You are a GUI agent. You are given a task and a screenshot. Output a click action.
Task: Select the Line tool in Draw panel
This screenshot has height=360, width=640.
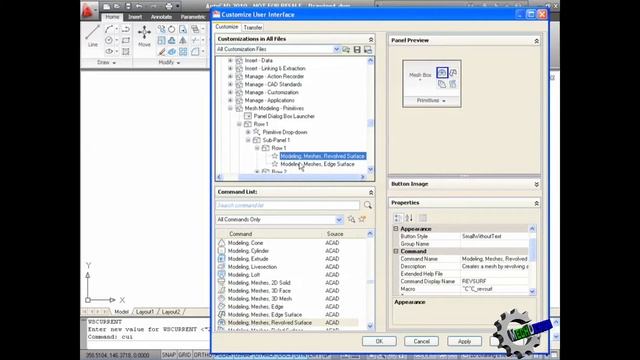(x=93, y=36)
